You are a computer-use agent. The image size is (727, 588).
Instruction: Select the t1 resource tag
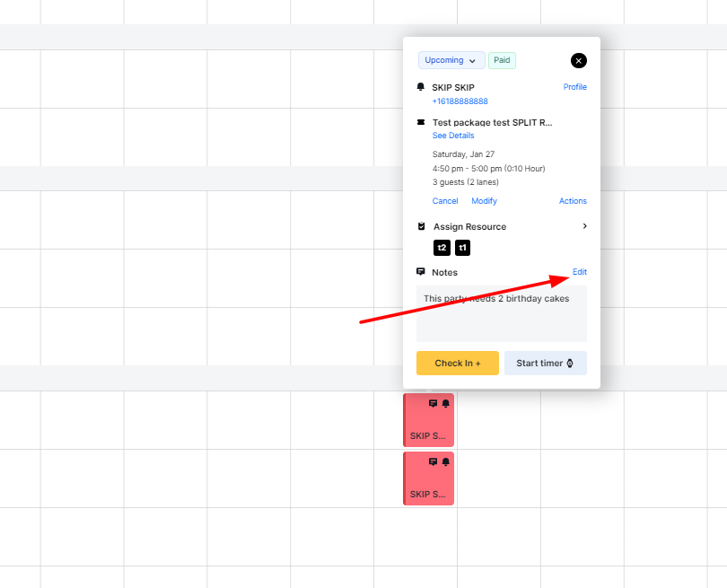click(x=462, y=248)
